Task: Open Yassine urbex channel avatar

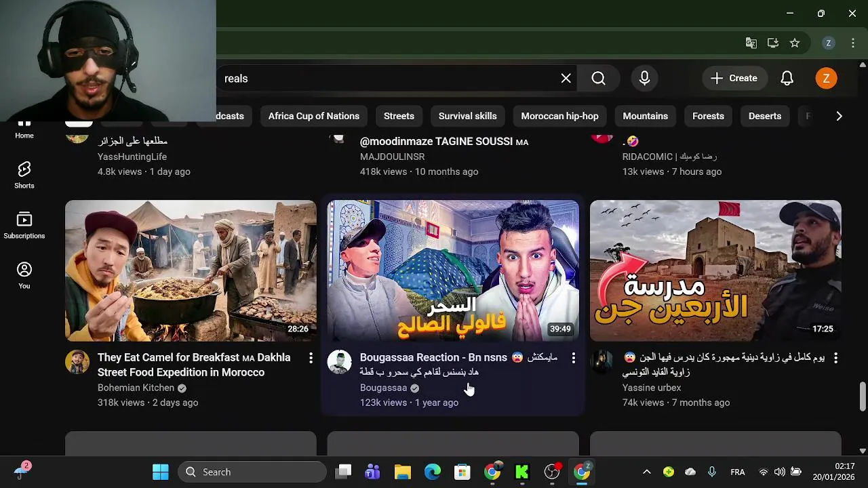Action: point(602,362)
